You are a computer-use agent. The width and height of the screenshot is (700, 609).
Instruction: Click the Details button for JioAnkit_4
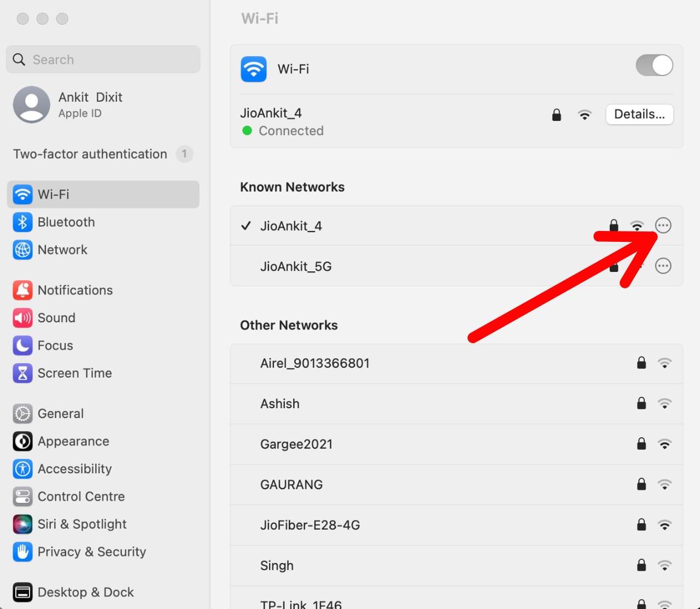[639, 114]
